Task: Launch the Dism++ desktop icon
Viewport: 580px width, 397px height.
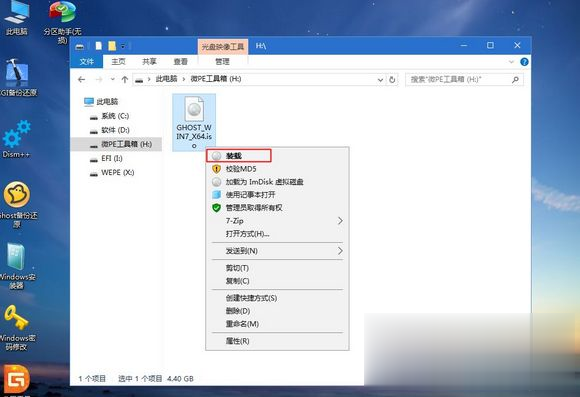Action: point(17,139)
